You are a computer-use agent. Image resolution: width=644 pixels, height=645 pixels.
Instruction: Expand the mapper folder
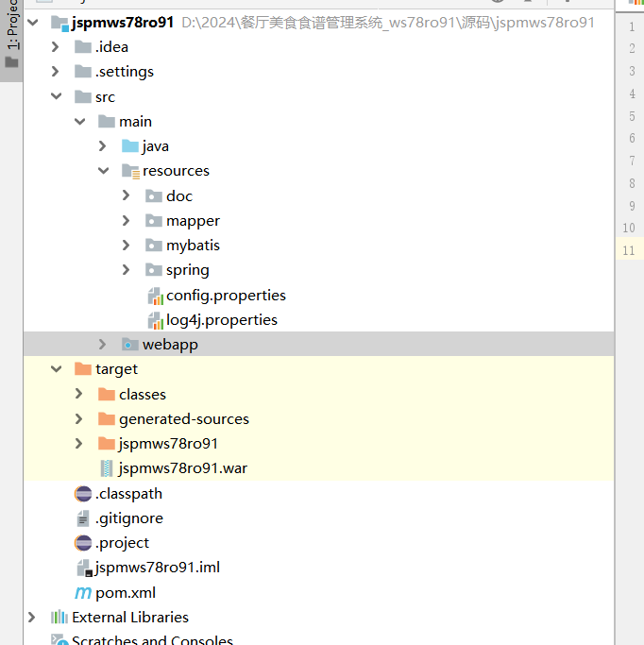point(127,221)
